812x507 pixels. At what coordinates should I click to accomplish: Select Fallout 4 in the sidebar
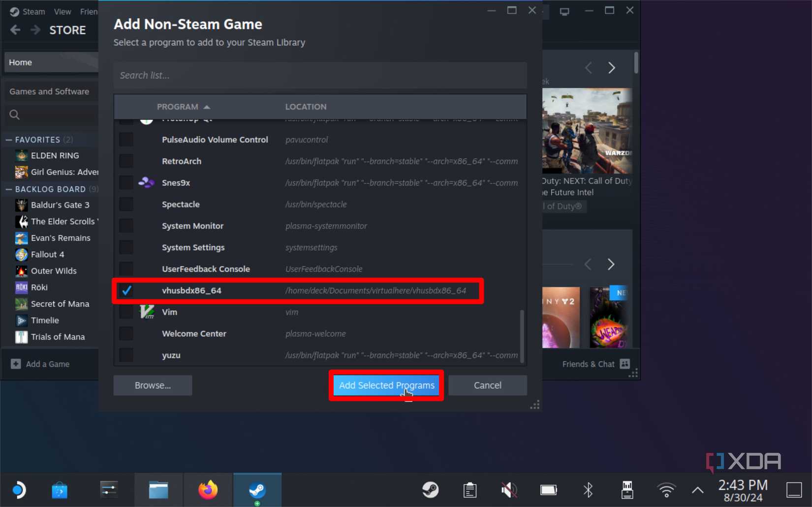(47, 254)
